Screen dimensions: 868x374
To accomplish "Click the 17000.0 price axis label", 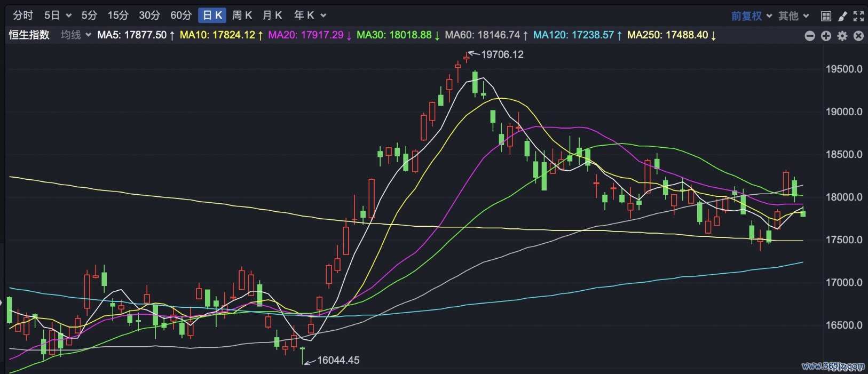I will tap(844, 282).
